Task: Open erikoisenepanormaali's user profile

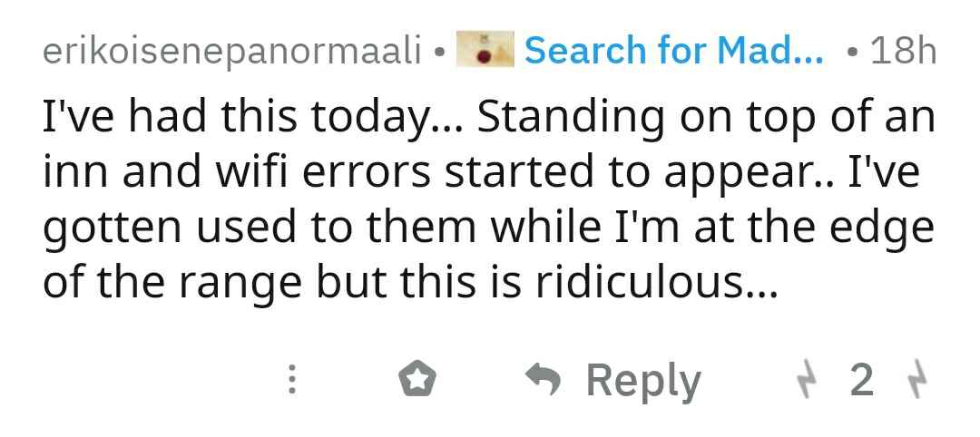Action: (231, 52)
